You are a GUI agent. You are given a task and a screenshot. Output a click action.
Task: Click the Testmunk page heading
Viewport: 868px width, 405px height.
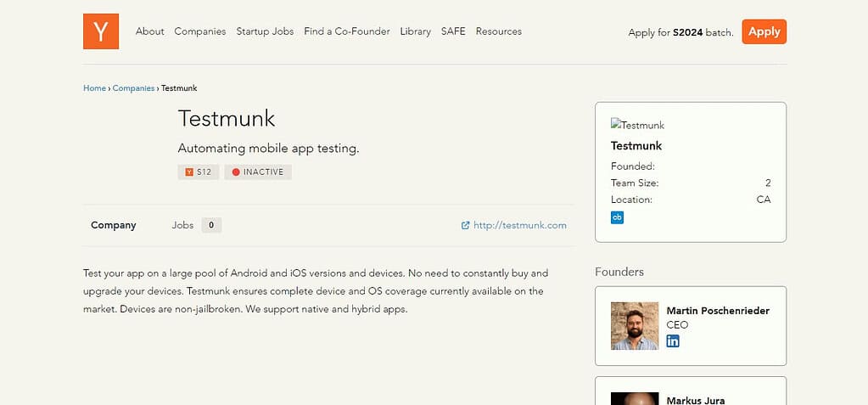pyautogui.click(x=227, y=118)
